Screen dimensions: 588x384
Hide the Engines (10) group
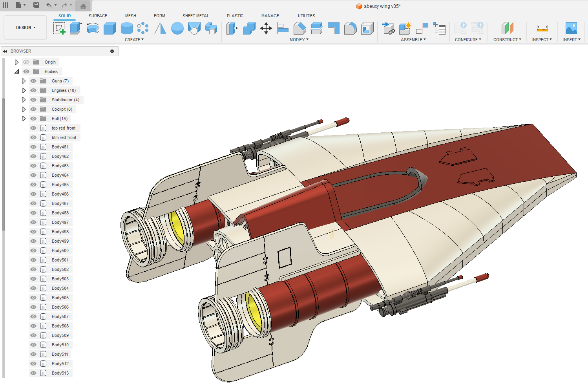pyautogui.click(x=33, y=90)
